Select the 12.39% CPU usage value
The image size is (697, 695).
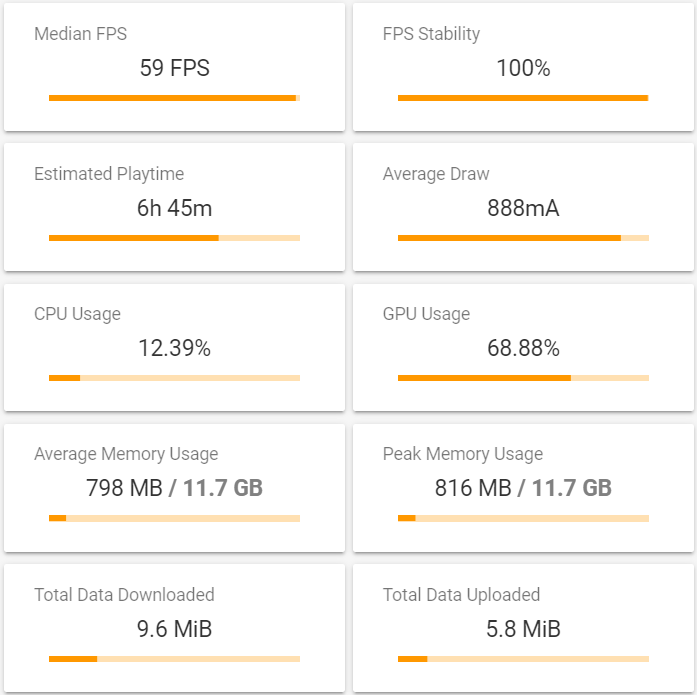174,349
